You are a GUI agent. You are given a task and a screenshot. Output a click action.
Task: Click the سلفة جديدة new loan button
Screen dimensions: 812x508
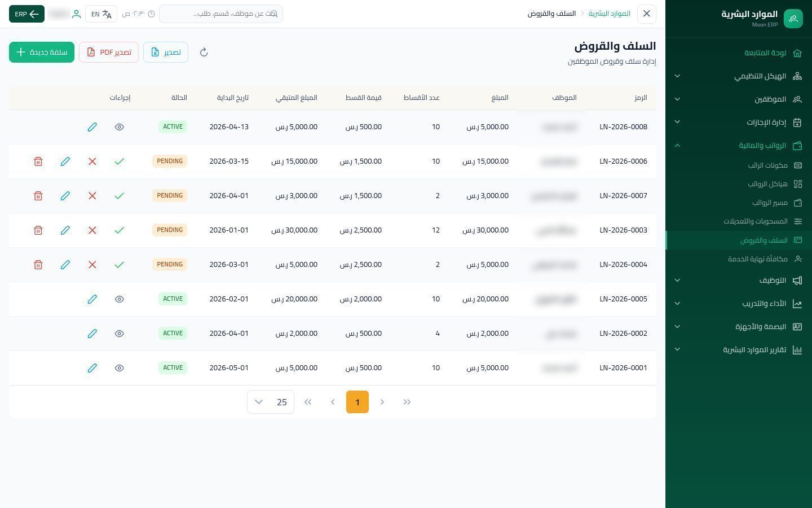click(x=42, y=52)
